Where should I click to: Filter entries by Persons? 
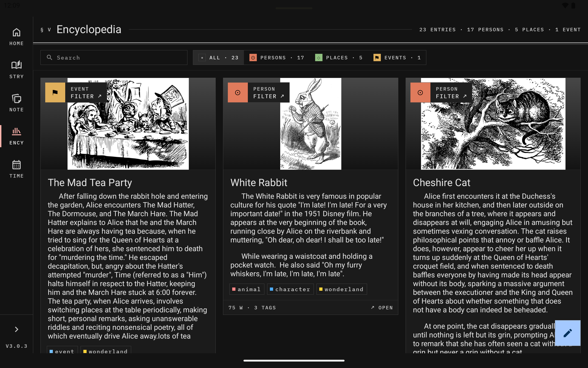click(277, 58)
